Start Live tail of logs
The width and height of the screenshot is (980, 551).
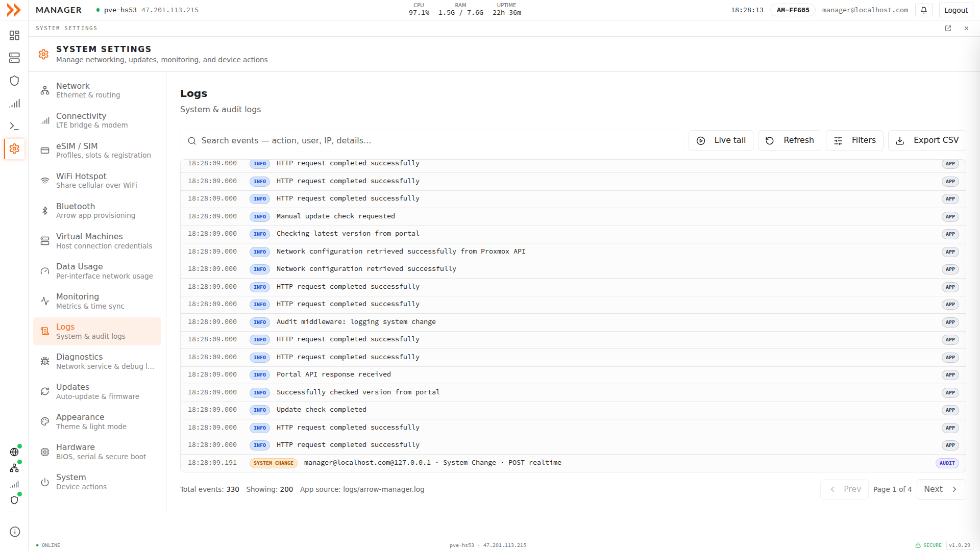(721, 140)
